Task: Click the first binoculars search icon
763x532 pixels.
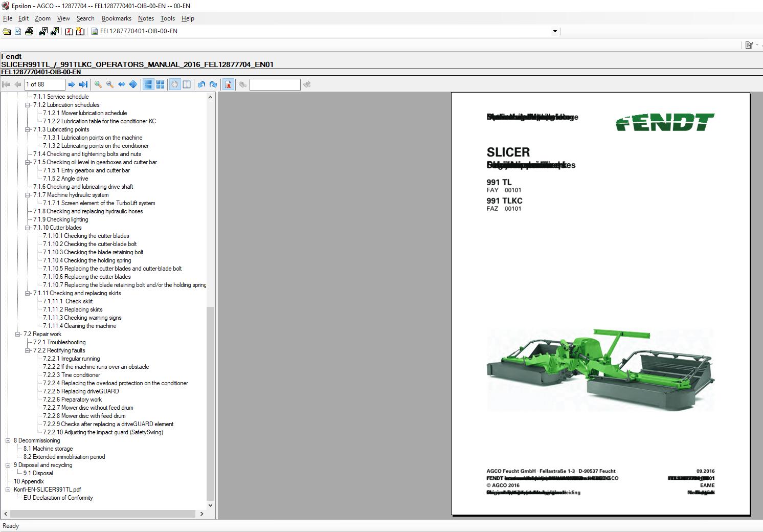Action: [x=43, y=31]
